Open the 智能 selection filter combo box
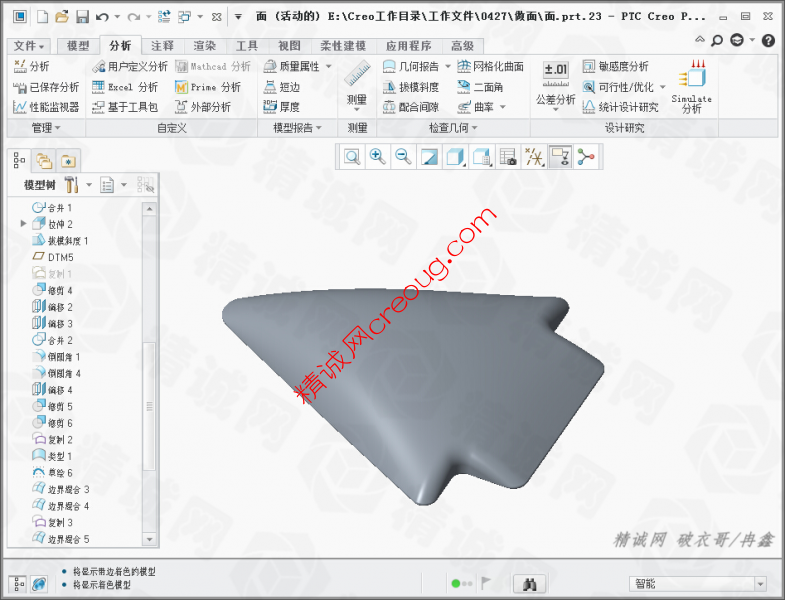785x600 pixels. [697, 584]
